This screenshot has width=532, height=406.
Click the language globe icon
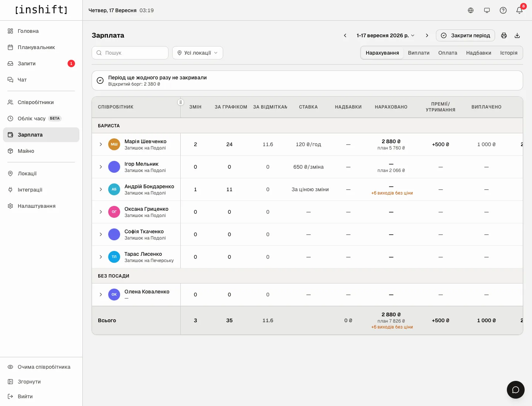471,10
